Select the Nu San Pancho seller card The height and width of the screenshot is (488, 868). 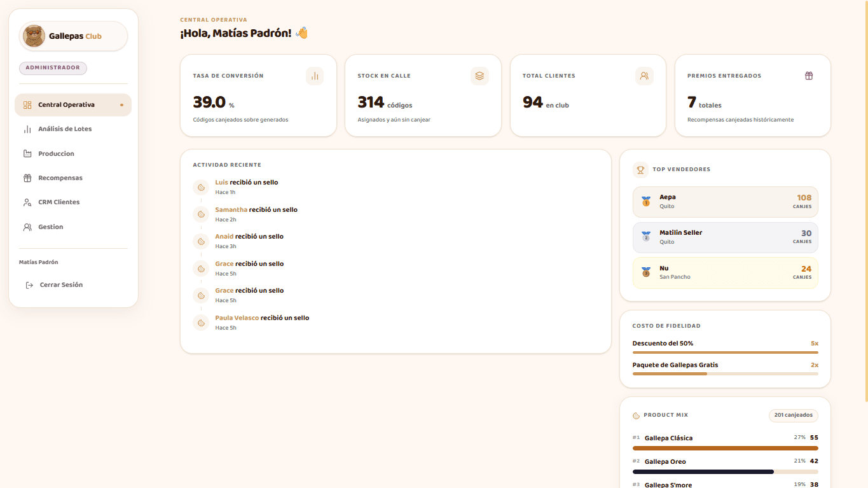(x=725, y=273)
